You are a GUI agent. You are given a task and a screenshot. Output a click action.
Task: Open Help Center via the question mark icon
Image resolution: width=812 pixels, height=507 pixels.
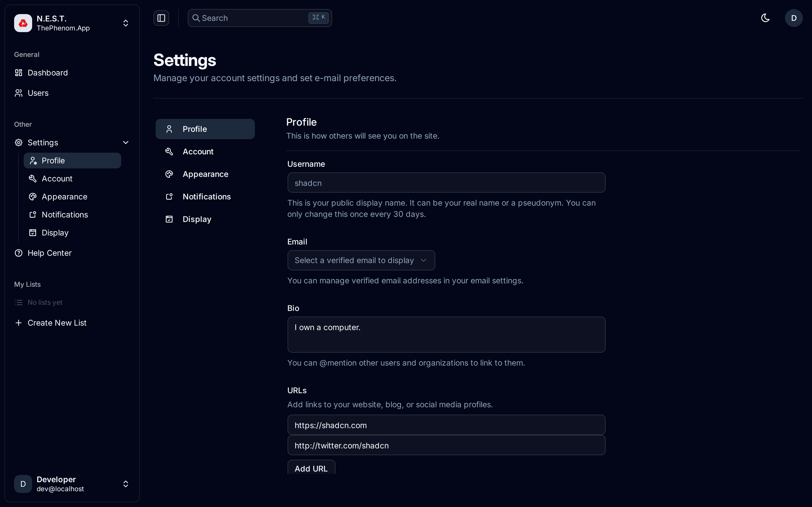pyautogui.click(x=18, y=253)
